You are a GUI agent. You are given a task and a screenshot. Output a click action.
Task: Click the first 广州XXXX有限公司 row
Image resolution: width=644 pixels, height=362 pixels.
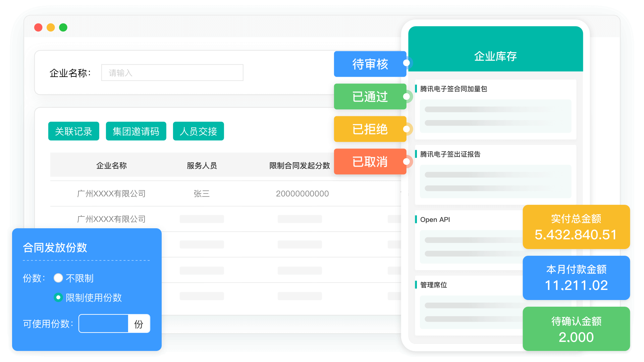coord(111,194)
